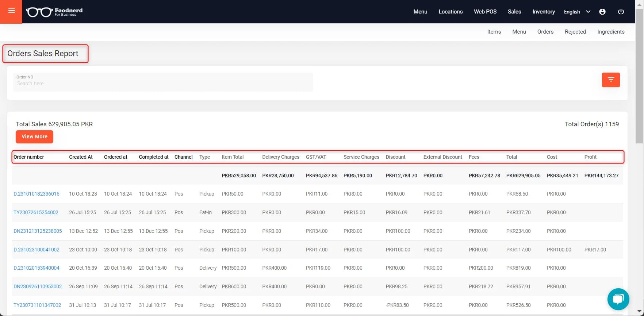Open Locations in top navigation

[451, 12]
